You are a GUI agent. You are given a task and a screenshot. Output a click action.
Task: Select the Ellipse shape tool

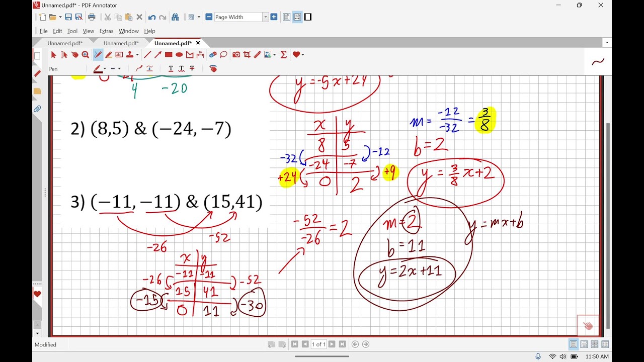[x=179, y=55]
